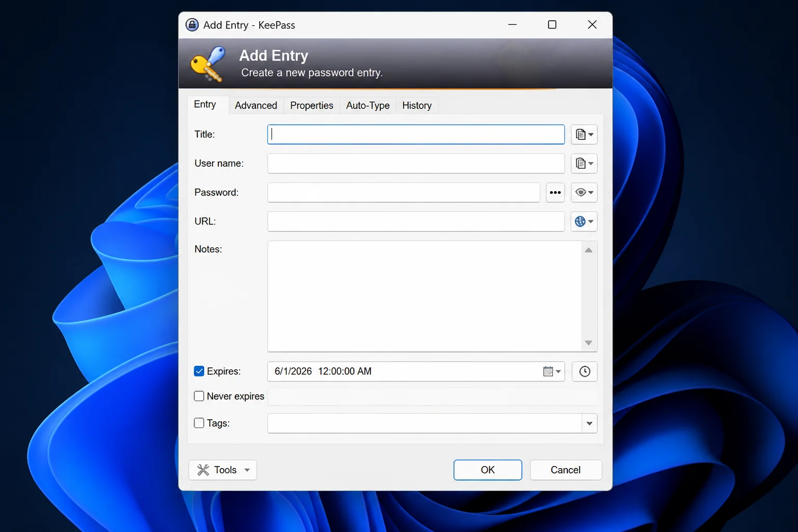Open the History tab
The height and width of the screenshot is (532, 798).
(x=417, y=105)
